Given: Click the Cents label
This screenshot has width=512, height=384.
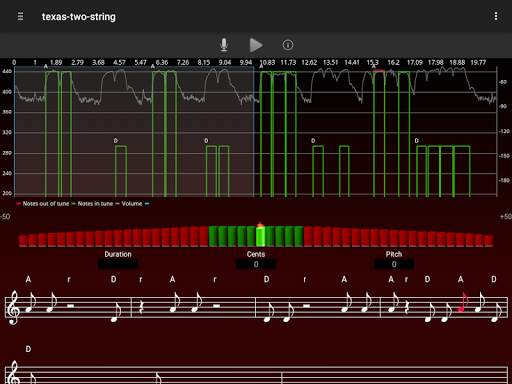Looking at the screenshot, I should tap(256, 254).
